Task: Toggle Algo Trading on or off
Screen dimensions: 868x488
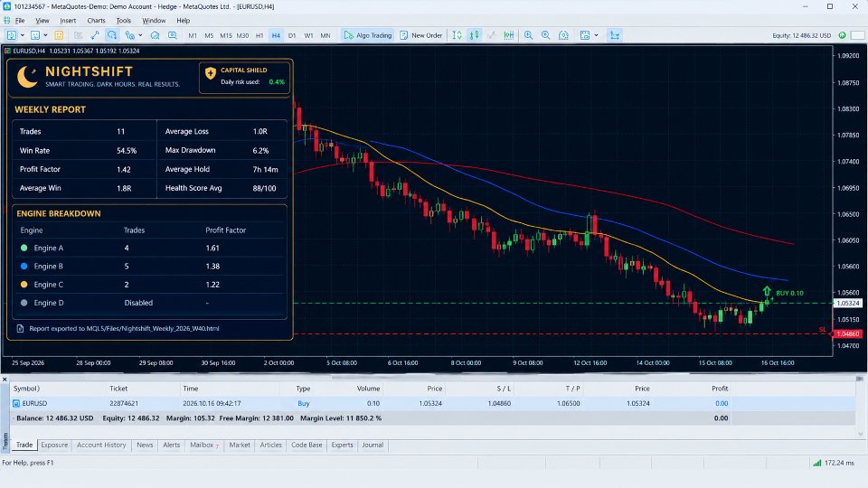Action: click(x=368, y=35)
